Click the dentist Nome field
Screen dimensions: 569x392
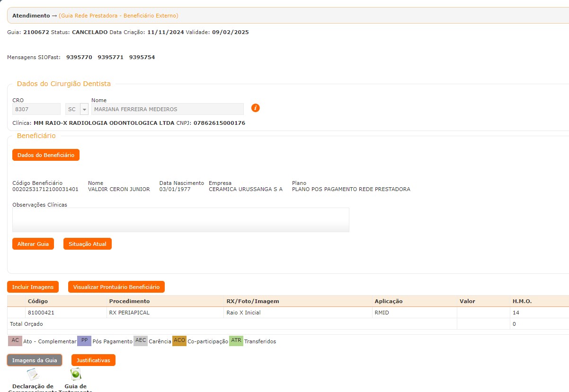click(x=167, y=109)
